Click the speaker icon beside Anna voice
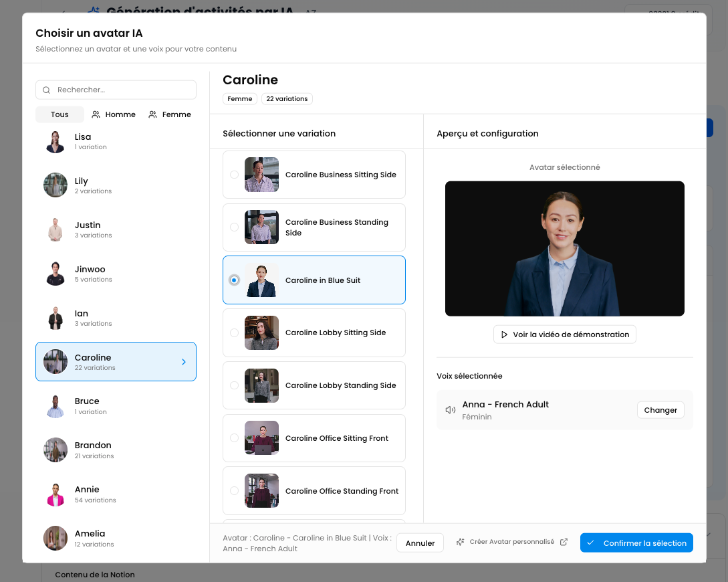The image size is (728, 582). (450, 410)
